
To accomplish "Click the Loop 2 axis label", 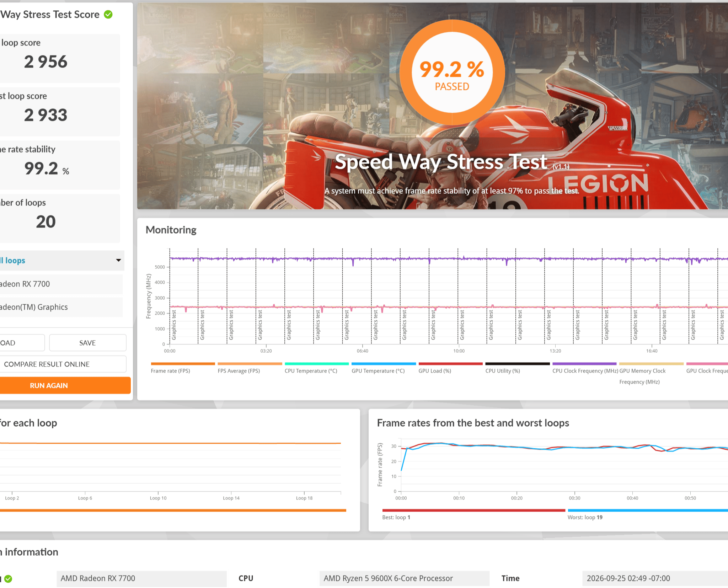I will [12, 498].
